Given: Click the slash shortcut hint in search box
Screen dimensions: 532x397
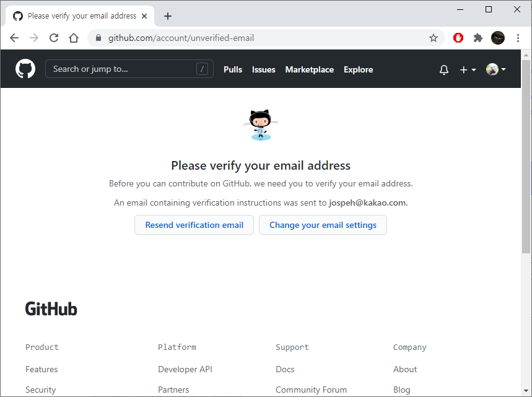Looking at the screenshot, I should [x=202, y=69].
